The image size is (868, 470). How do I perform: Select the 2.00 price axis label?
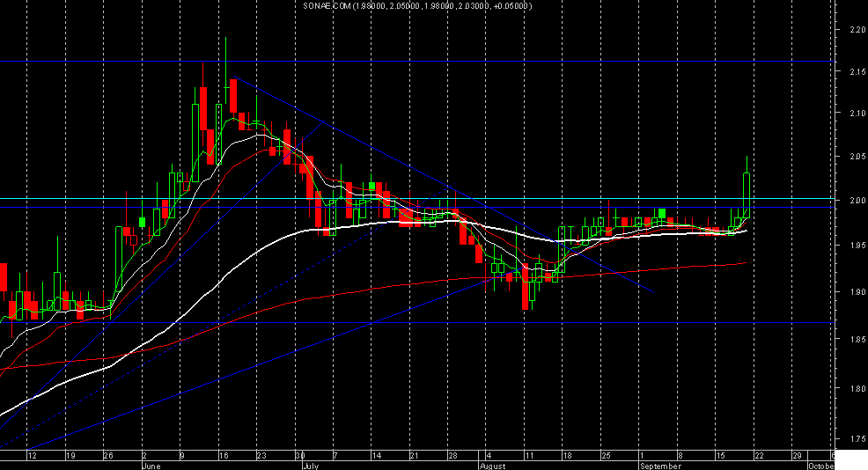pos(857,201)
